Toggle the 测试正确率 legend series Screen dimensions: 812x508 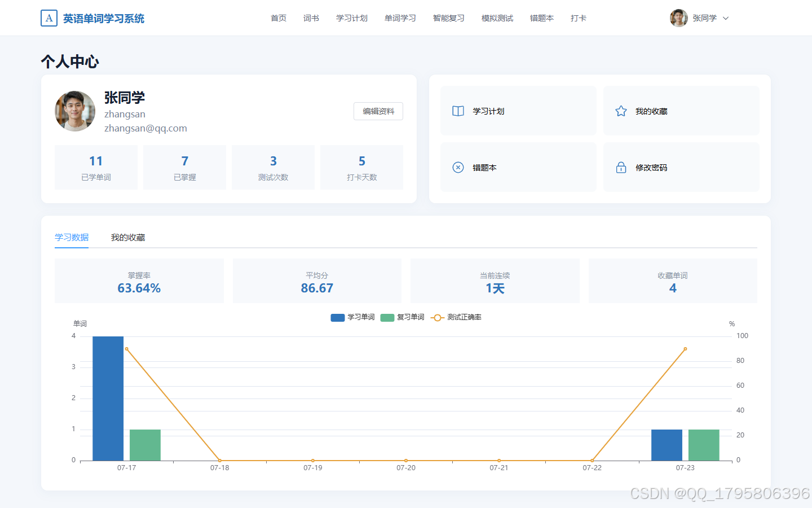[x=456, y=317]
